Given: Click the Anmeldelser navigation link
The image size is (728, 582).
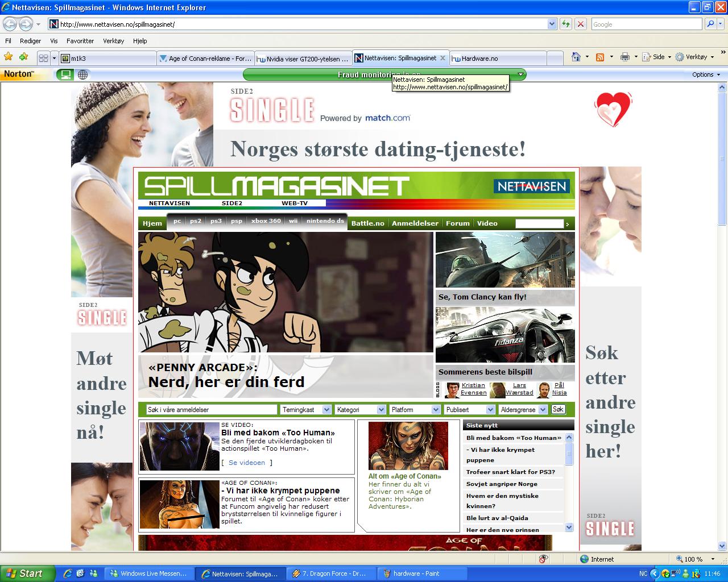Looking at the screenshot, I should [415, 223].
